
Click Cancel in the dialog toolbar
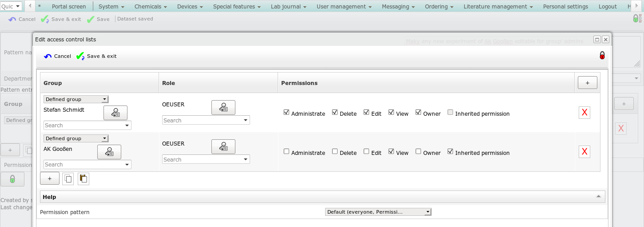pos(57,56)
